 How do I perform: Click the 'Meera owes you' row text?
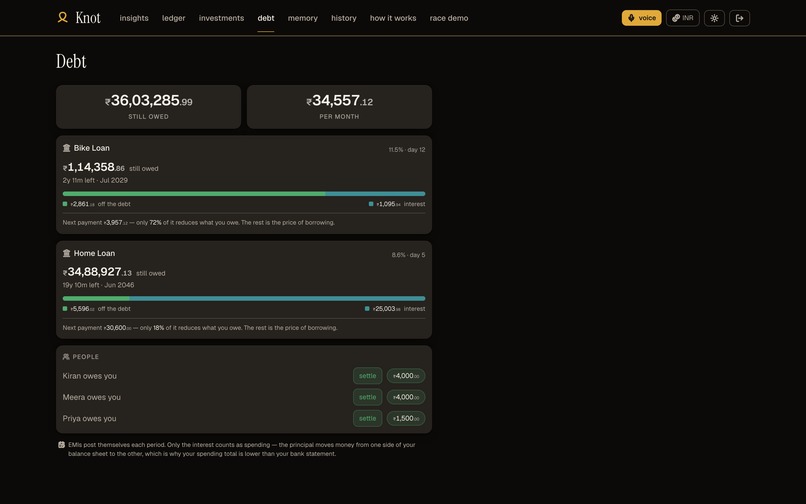tap(91, 397)
